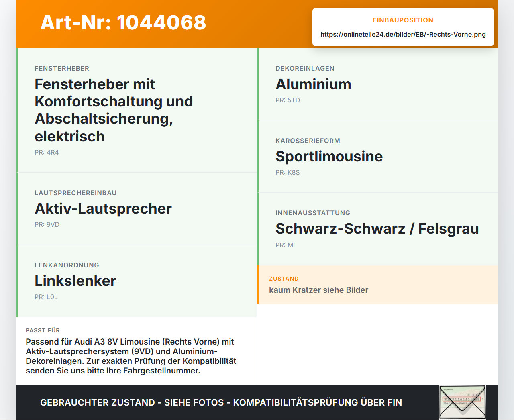
Task: Click the KAROSSERIEFORM label
Action: [x=308, y=141]
